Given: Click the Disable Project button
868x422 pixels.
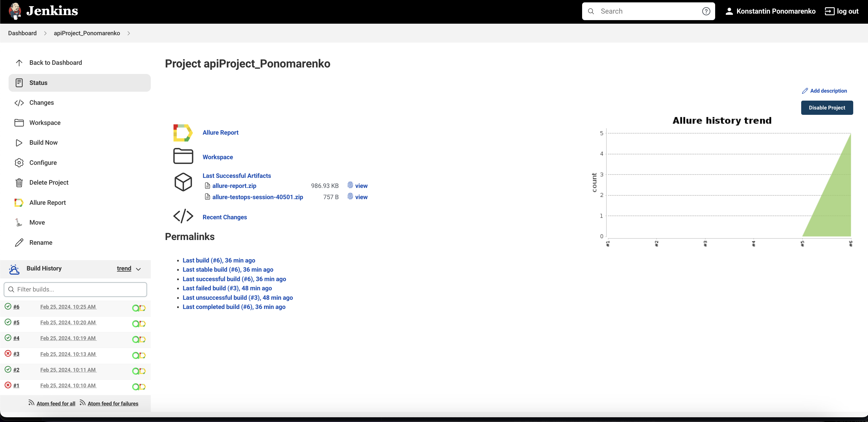Looking at the screenshot, I should pos(827,107).
